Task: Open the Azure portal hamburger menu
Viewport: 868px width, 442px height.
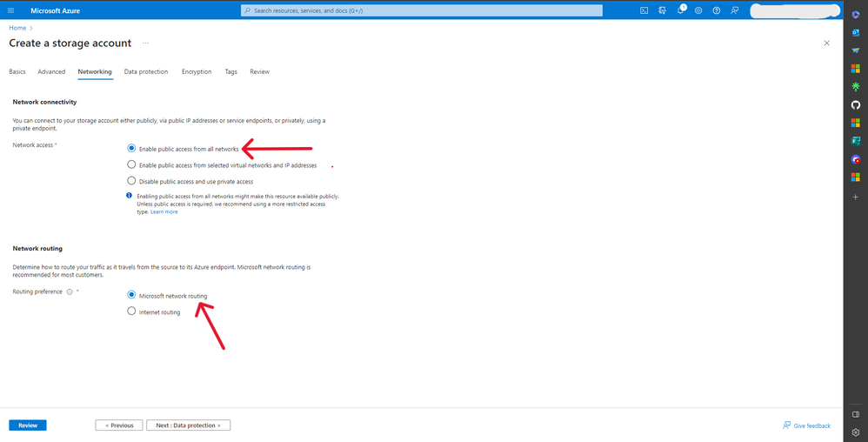Action: (x=11, y=10)
